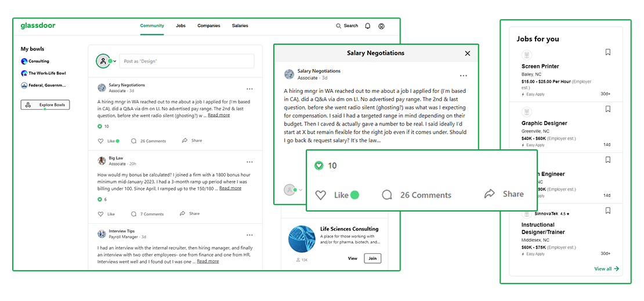Viewport: 644px width, 301px height.
Task: Click the Screen Printer company logo
Action: (x=527, y=55)
